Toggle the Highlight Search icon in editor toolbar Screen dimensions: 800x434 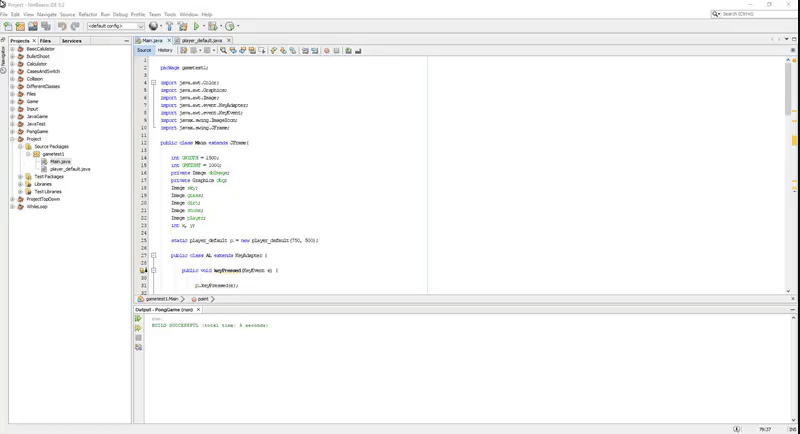(x=252, y=50)
